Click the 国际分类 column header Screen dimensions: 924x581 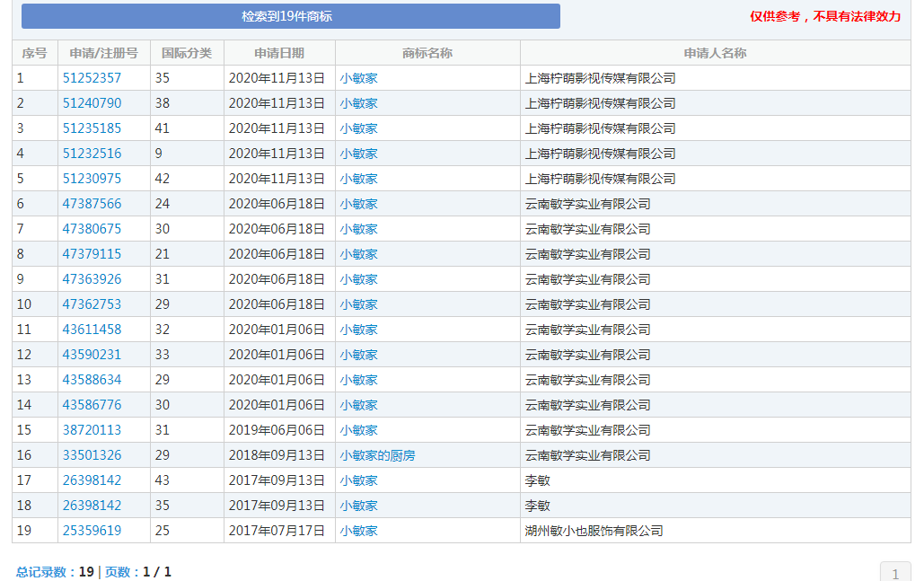[x=184, y=53]
